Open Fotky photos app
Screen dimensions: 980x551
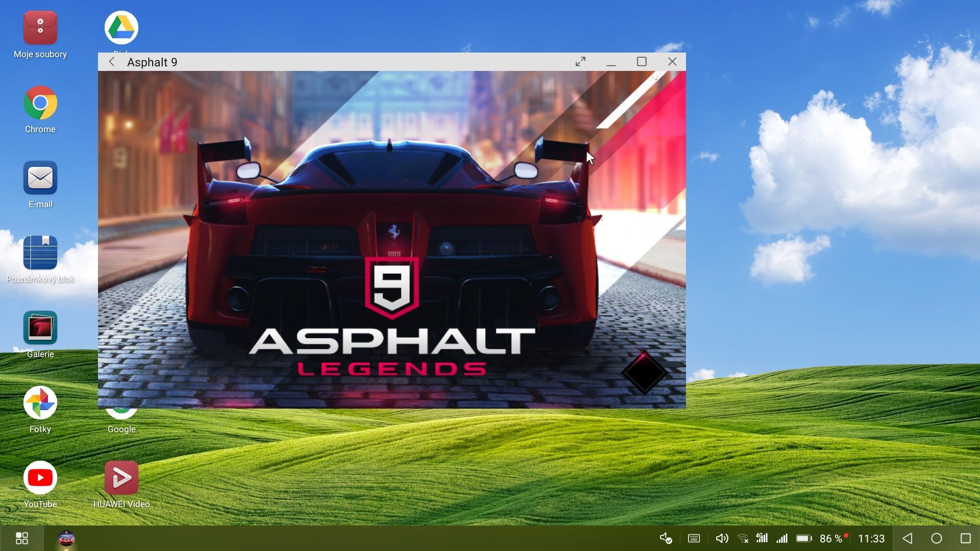[x=40, y=403]
